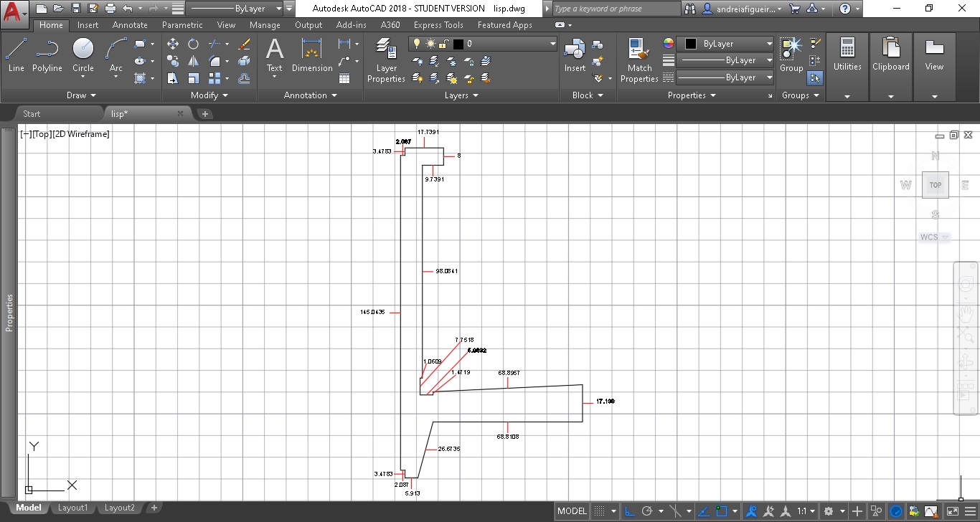
Task: Open the Customization menu icon in status bar
Action: click(969, 511)
